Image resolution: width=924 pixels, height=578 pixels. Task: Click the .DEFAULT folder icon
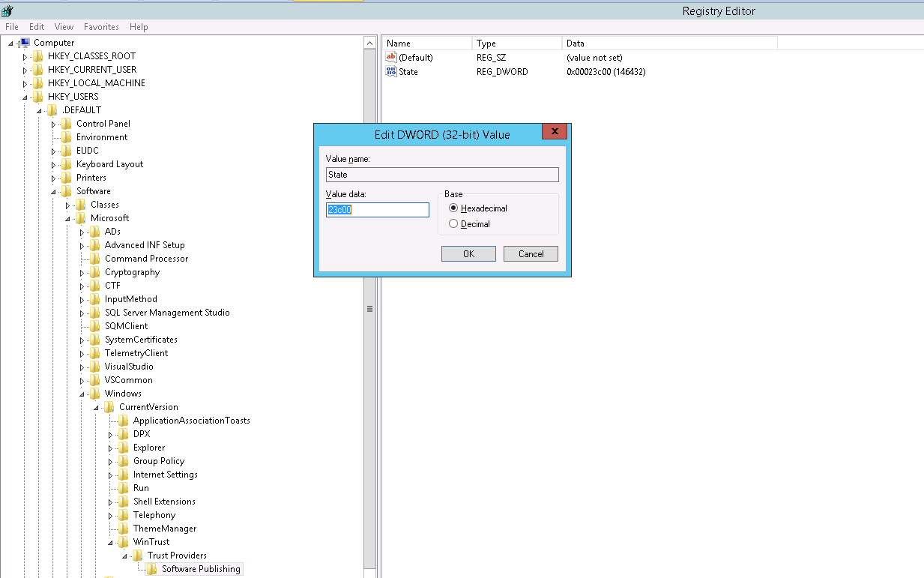[x=52, y=110]
